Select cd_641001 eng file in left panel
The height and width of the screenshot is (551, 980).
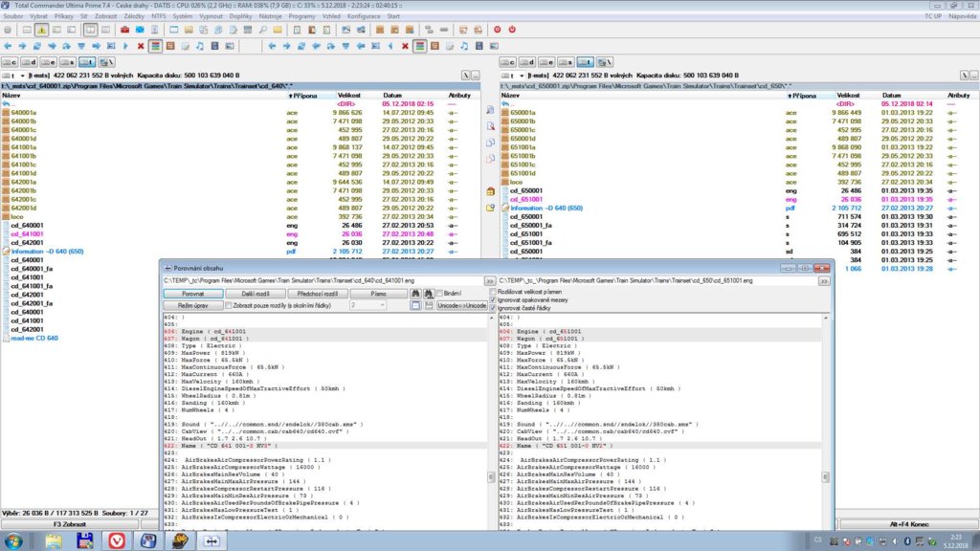(x=27, y=233)
